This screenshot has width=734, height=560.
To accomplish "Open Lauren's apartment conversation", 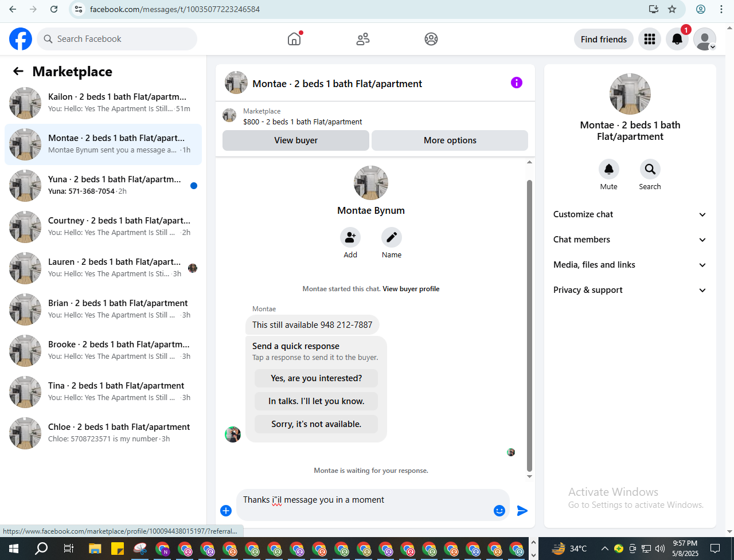I will [x=103, y=268].
